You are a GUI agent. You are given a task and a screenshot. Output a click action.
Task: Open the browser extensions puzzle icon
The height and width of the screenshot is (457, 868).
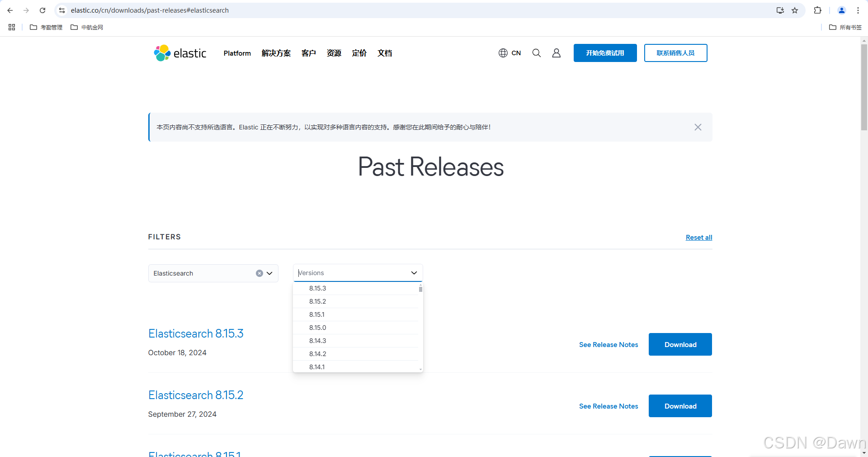[x=818, y=10]
